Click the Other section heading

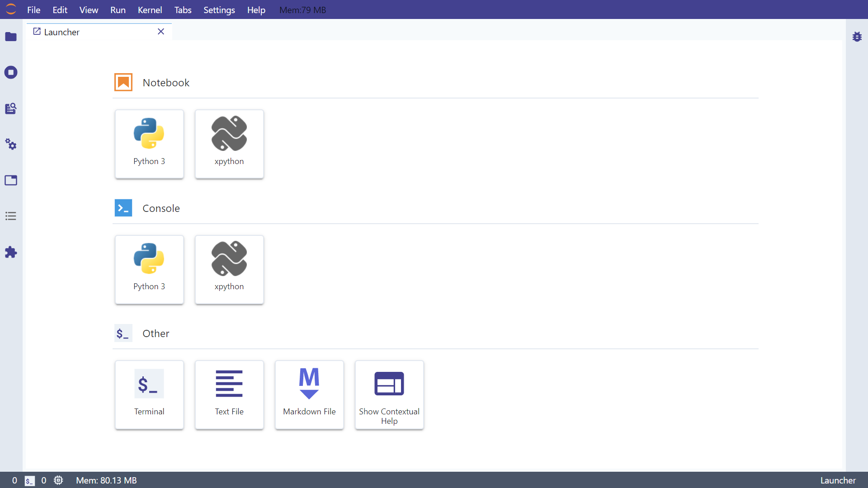pos(156,333)
